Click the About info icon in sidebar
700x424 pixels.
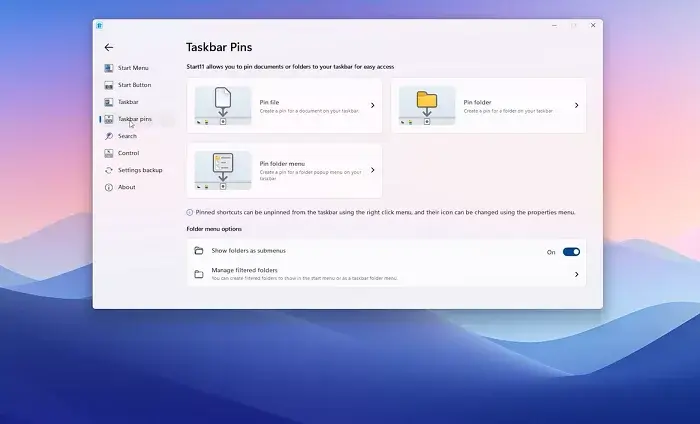108,187
